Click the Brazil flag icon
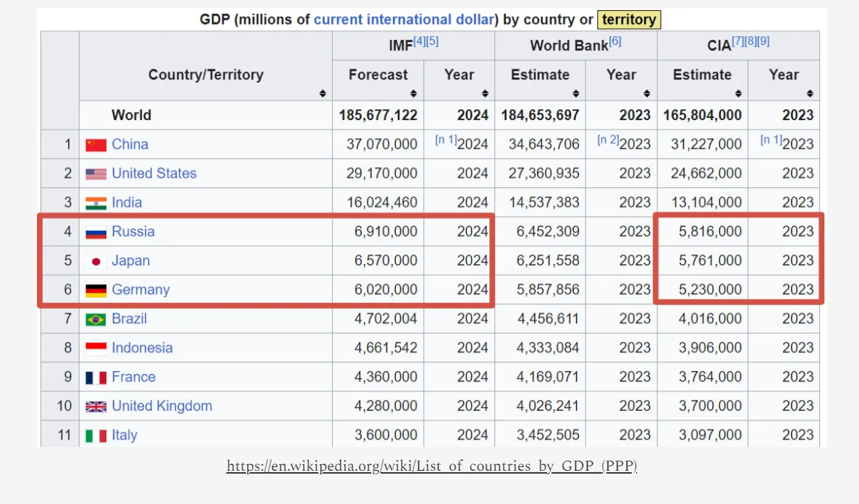The height and width of the screenshot is (504, 859). click(96, 319)
